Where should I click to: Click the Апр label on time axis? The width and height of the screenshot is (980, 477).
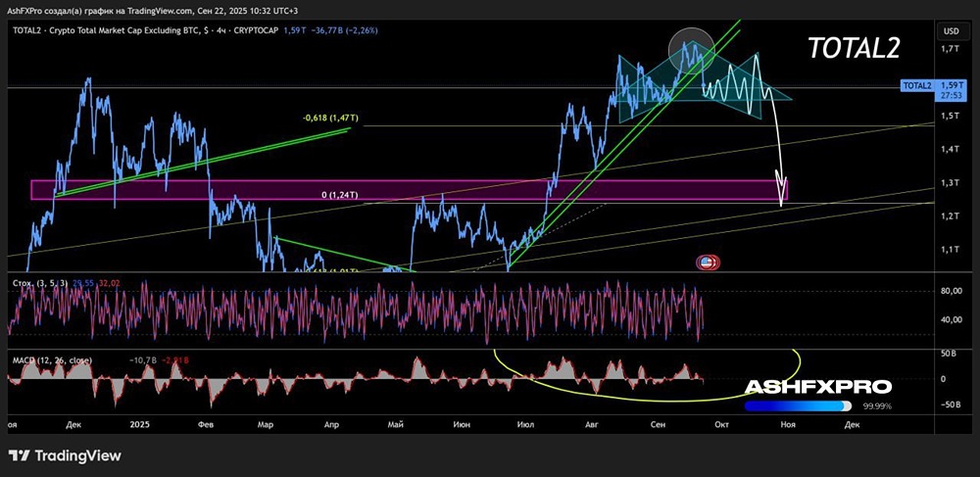[332, 424]
